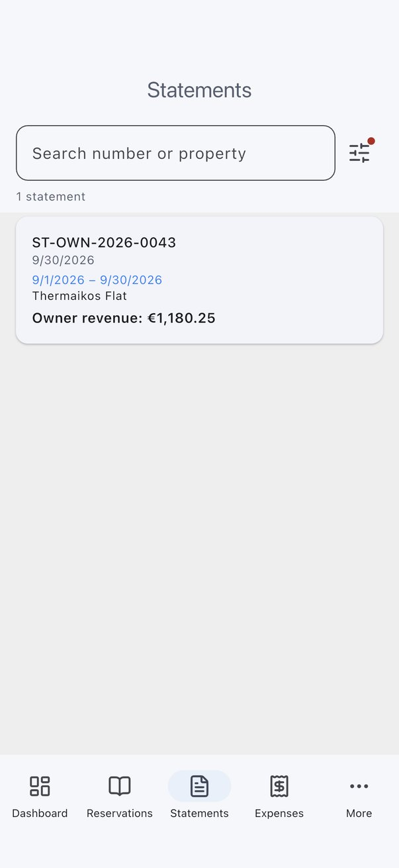Screen dimensions: 399x868
Task: Go to the Expenses tab label
Action: [x=279, y=813]
